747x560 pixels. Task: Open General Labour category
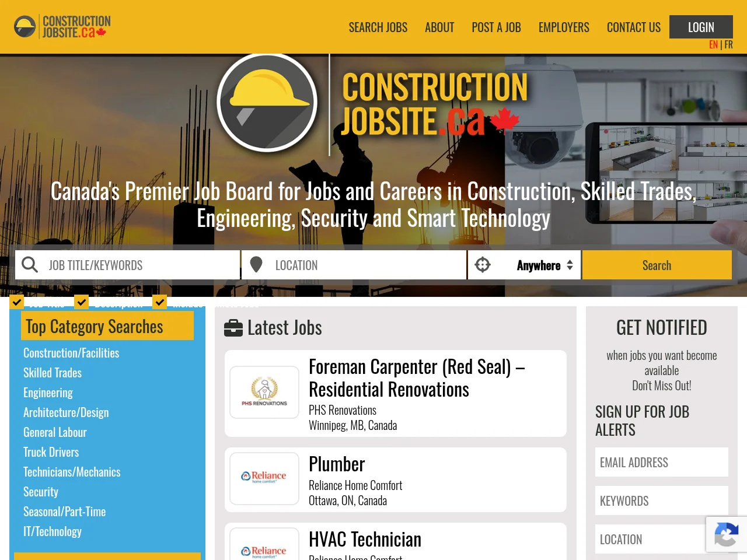55,432
